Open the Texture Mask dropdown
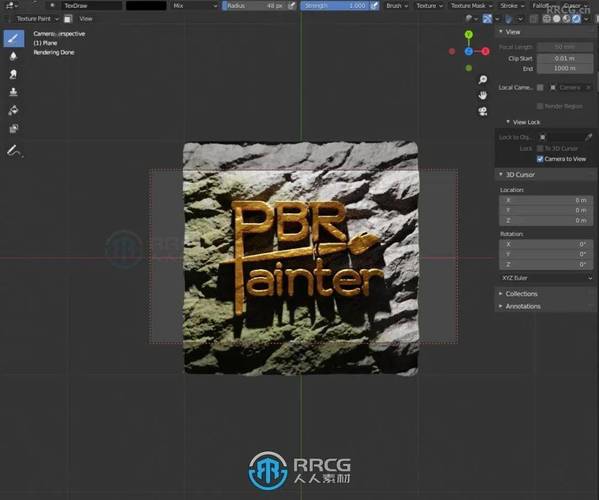This screenshot has width=599, height=500. point(471,5)
